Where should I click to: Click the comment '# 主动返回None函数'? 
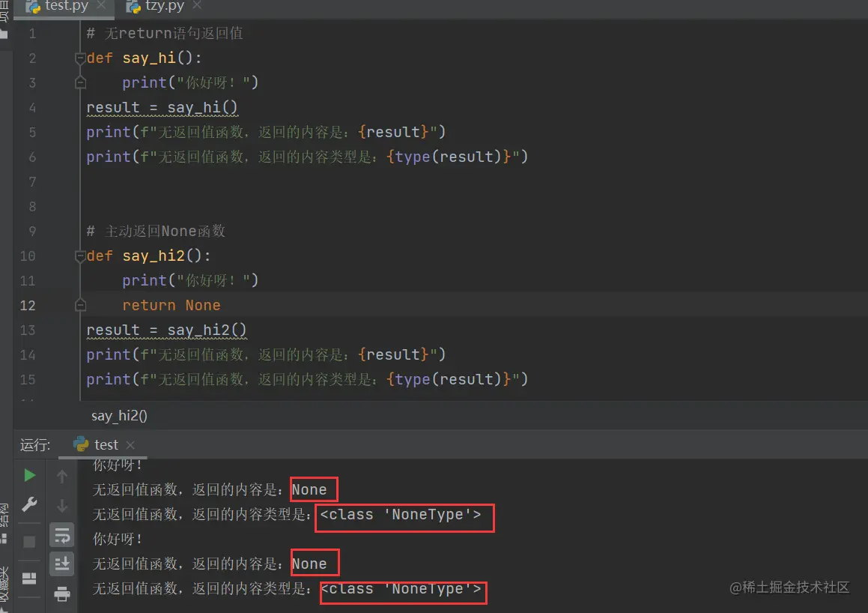click(156, 231)
